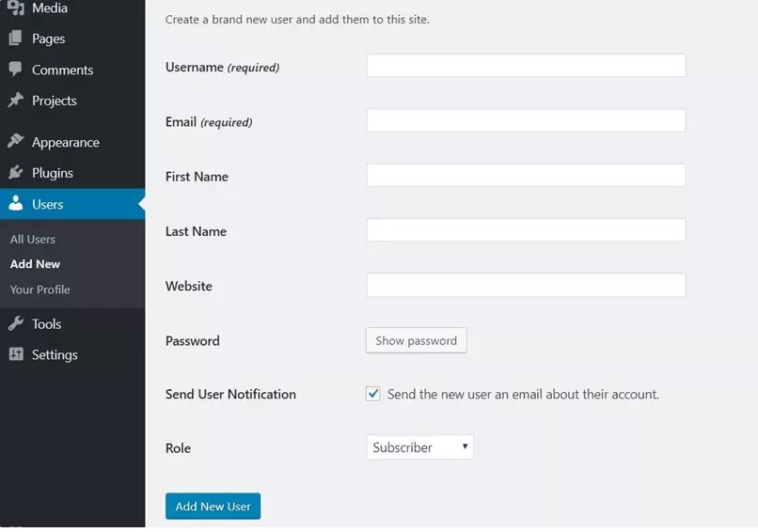Click the Users person icon
The height and width of the screenshot is (532, 758).
pos(16,204)
